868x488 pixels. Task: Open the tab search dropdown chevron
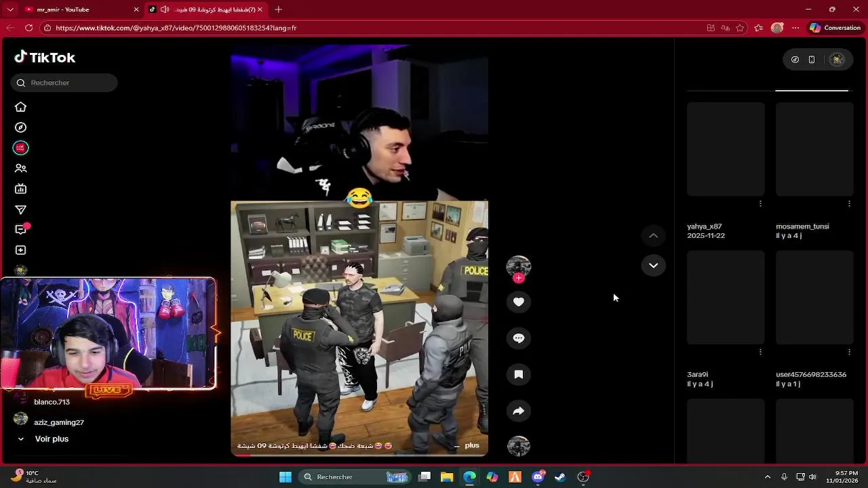coord(10,9)
